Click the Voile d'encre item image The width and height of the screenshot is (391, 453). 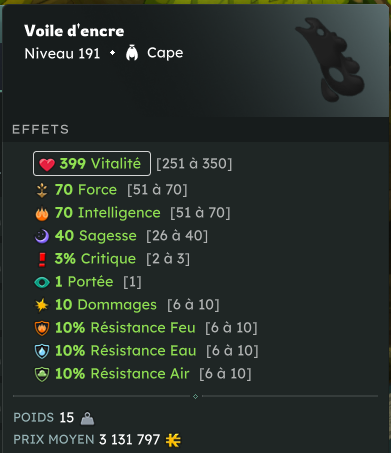point(330,59)
